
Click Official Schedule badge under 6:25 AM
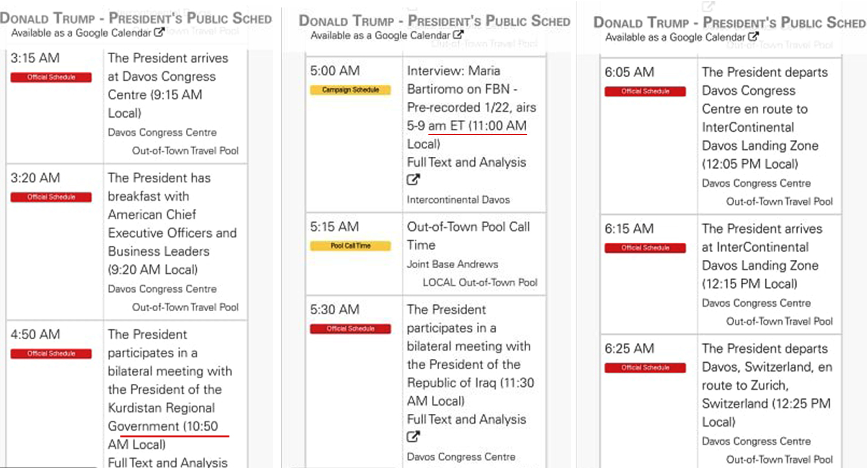645,368
